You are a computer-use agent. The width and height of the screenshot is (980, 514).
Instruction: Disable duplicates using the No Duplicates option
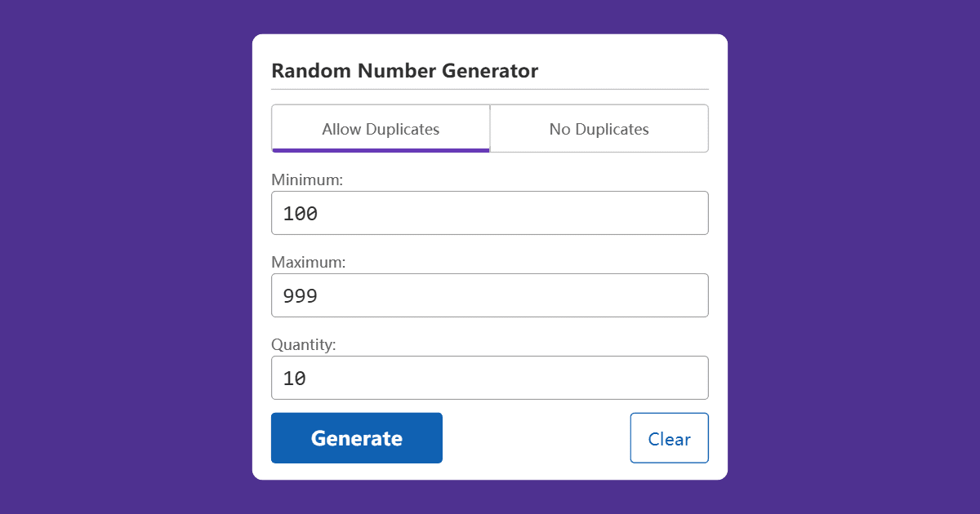[599, 128]
